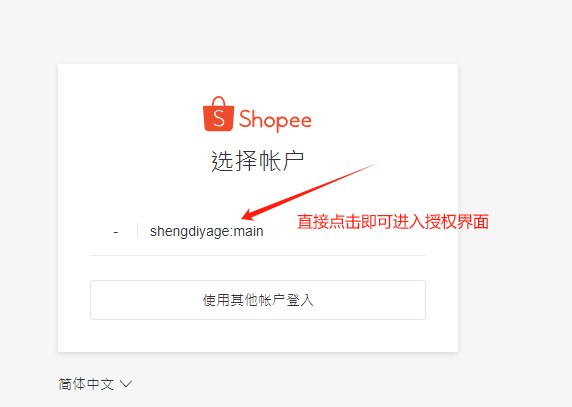The height and width of the screenshot is (407, 572).
Task: Click the Shopee wordmark text
Action: (275, 120)
